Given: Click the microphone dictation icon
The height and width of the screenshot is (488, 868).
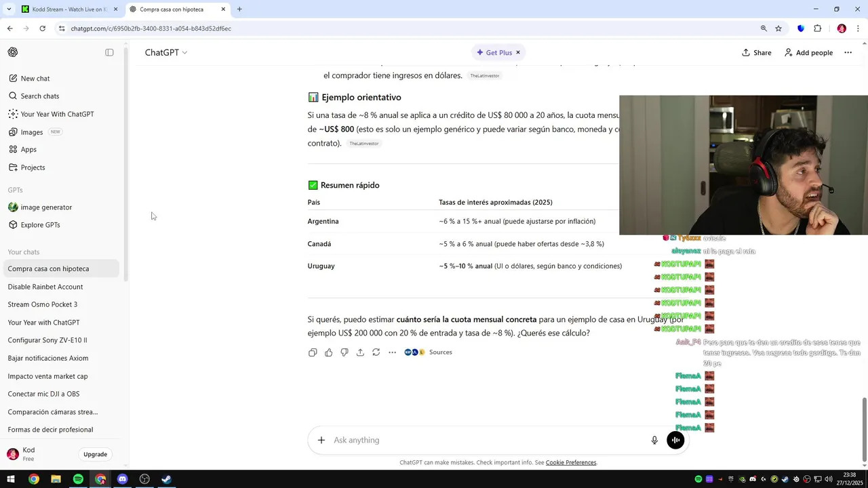Looking at the screenshot, I should [654, 440].
